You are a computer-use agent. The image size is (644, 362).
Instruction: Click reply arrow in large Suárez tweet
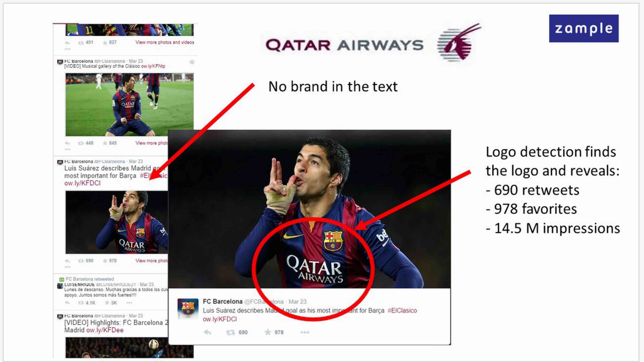208,332
